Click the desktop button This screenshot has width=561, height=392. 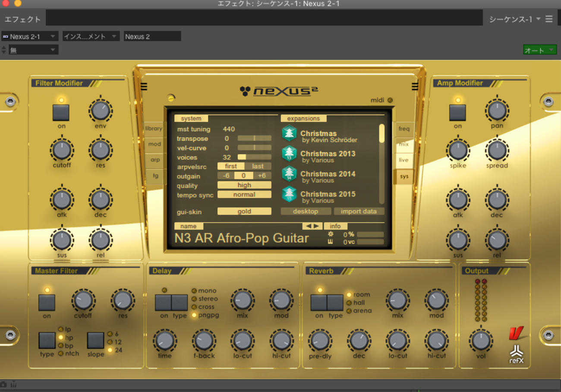[306, 212]
